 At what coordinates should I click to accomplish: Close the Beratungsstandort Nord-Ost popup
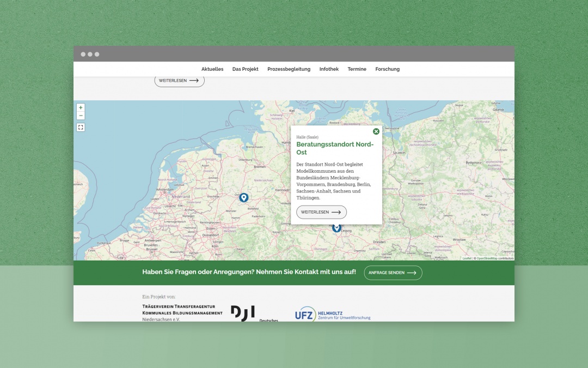(376, 131)
